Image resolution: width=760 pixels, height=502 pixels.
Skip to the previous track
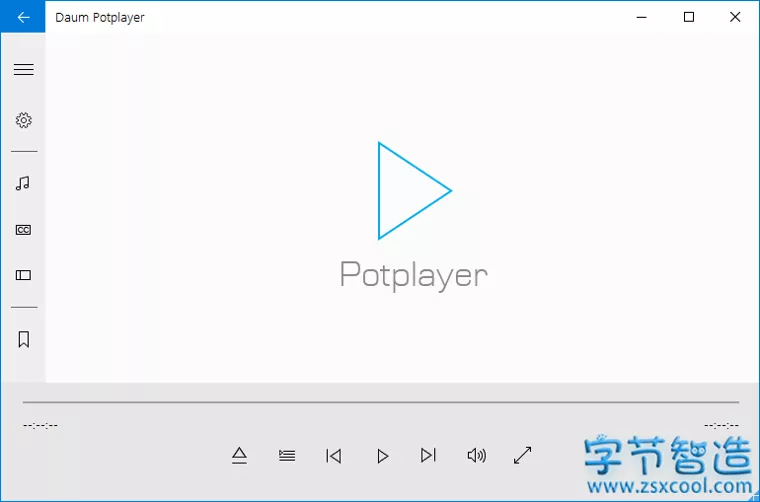click(333, 455)
